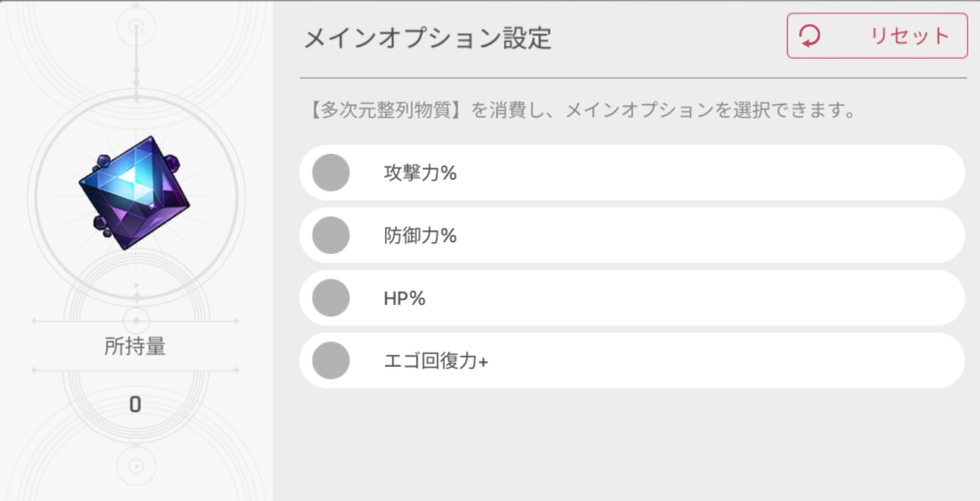Viewport: 980px width, 501px height.
Task: Click the circular arrow reset icon
Action: click(810, 36)
